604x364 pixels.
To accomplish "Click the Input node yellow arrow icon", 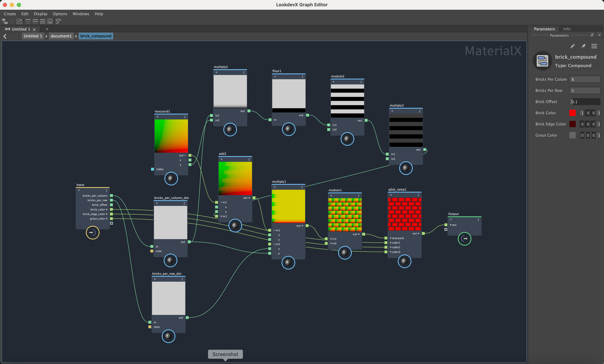I will pyautogui.click(x=92, y=232).
